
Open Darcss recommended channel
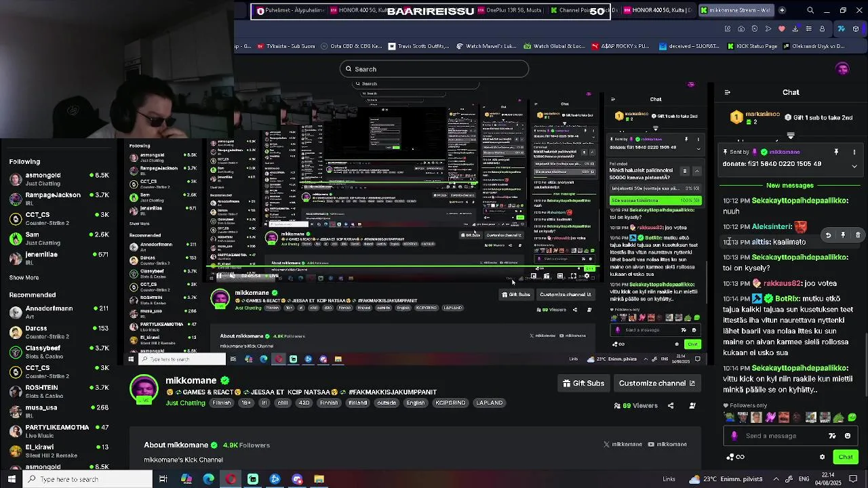tap(58, 332)
